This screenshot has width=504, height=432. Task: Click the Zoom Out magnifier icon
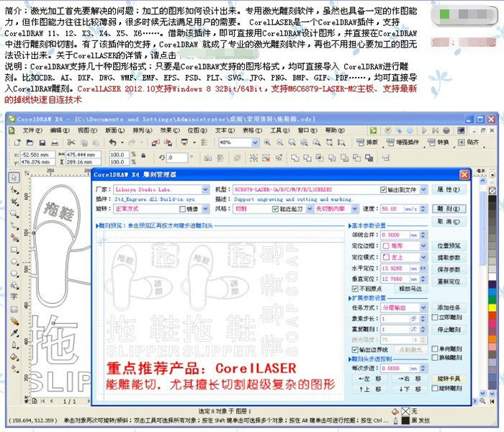point(279,143)
